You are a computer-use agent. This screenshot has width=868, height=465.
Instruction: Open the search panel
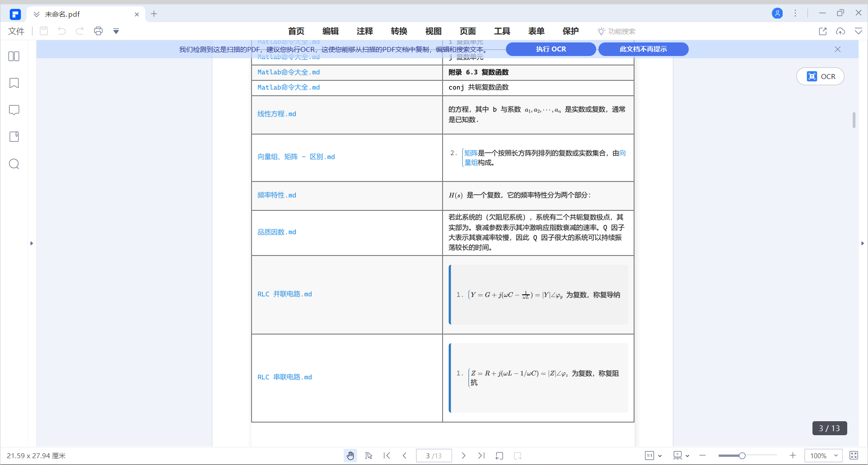(x=14, y=164)
